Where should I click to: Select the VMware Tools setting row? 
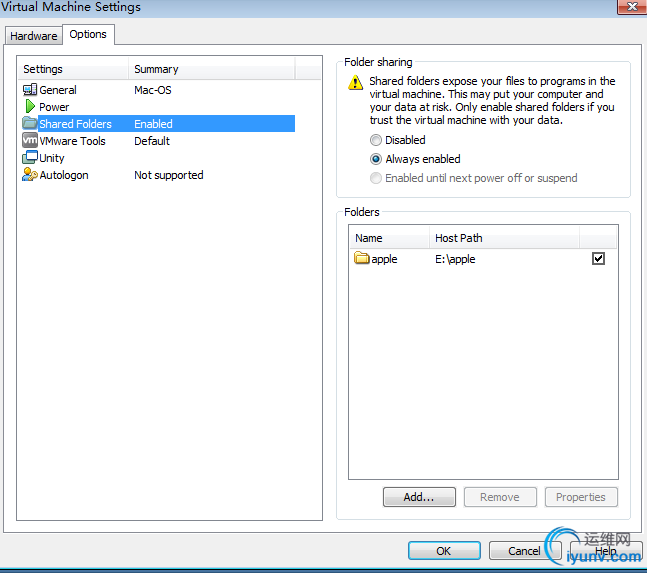point(158,141)
